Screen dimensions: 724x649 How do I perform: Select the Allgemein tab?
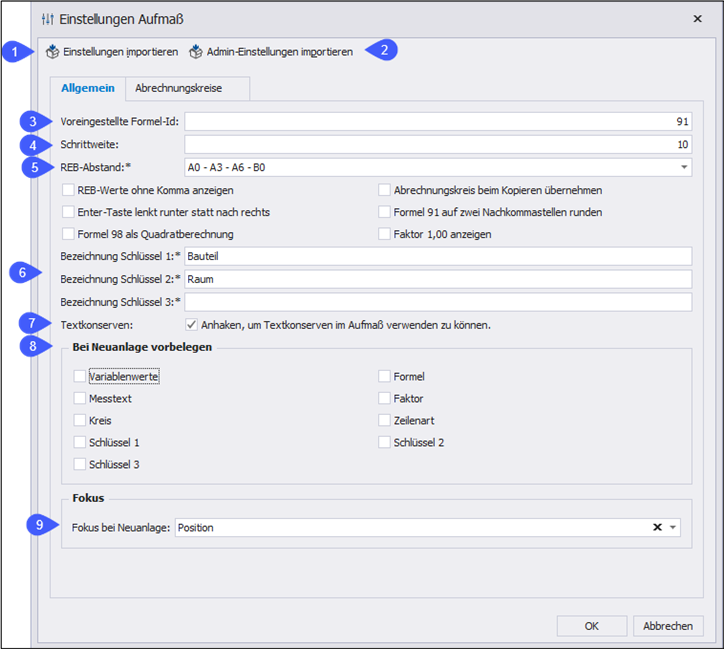pyautogui.click(x=87, y=89)
